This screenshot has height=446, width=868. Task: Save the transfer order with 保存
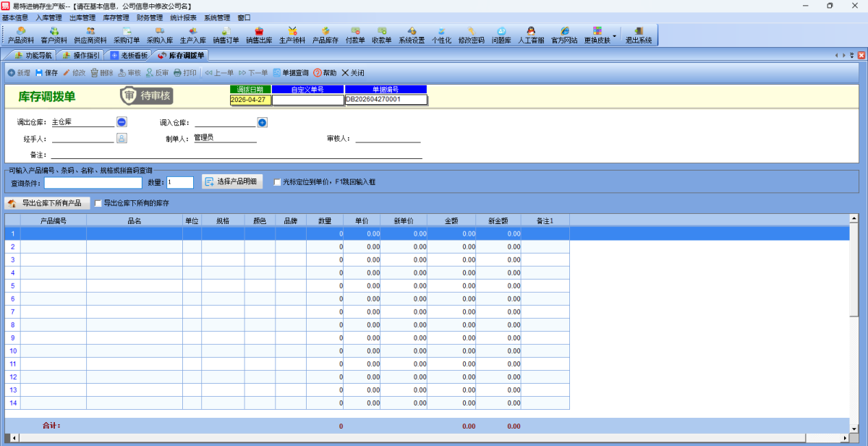pyautogui.click(x=46, y=73)
